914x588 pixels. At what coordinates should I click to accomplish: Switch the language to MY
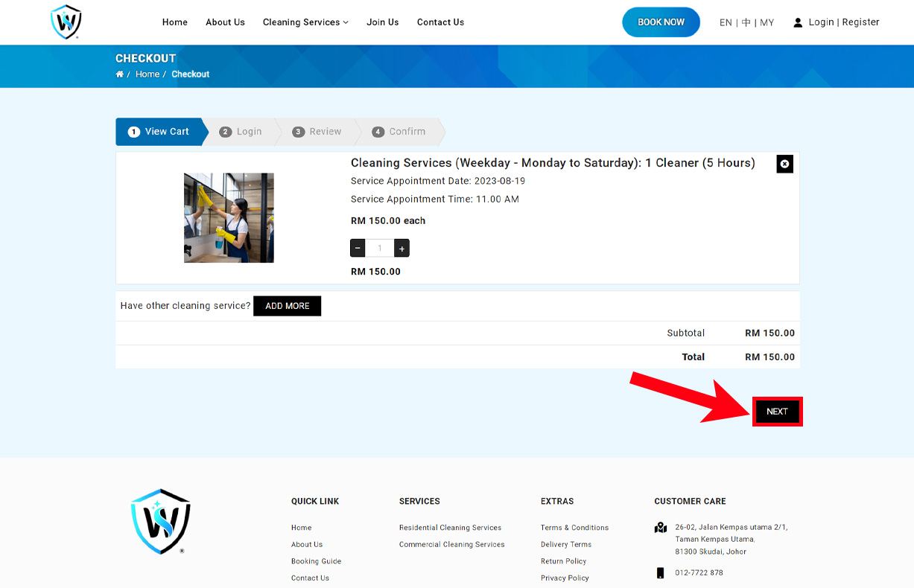tap(767, 22)
